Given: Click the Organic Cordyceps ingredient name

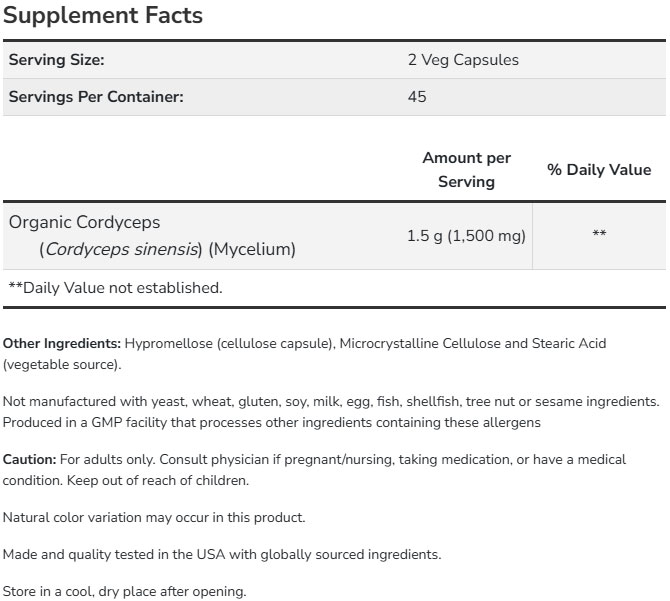Looking at the screenshot, I should [84, 222].
